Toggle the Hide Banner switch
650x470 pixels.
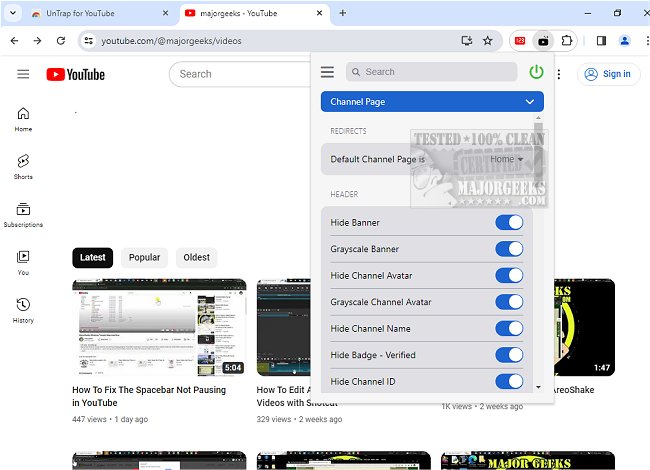click(509, 223)
